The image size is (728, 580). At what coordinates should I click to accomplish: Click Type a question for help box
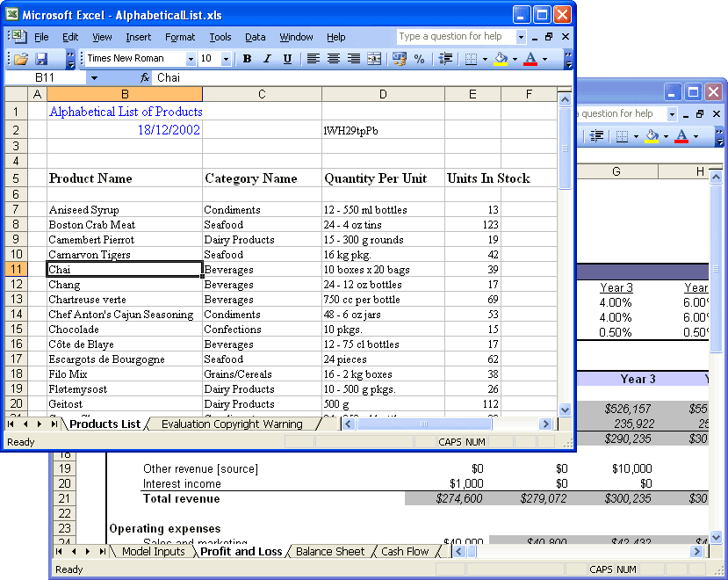click(x=456, y=36)
